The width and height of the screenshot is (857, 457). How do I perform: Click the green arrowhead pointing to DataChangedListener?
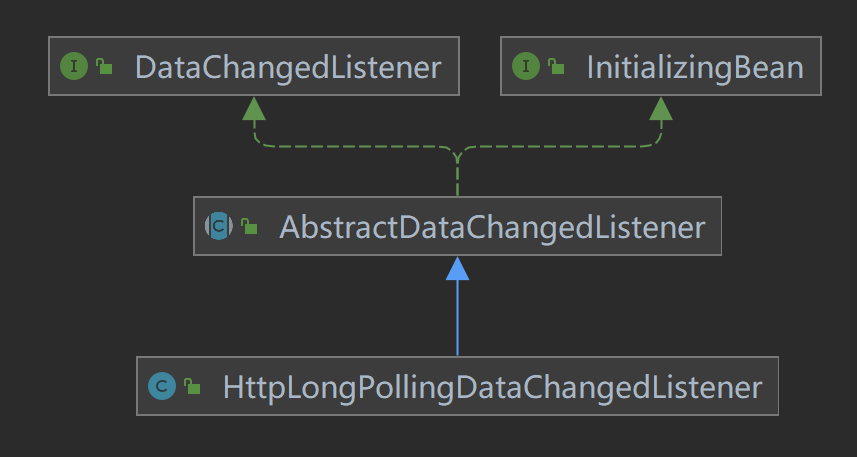[255, 108]
